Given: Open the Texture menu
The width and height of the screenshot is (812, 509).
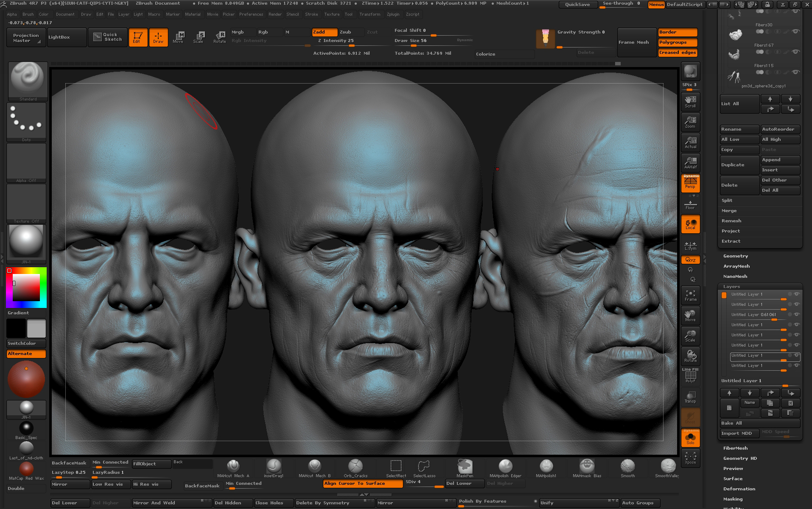Looking at the screenshot, I should point(332,14).
